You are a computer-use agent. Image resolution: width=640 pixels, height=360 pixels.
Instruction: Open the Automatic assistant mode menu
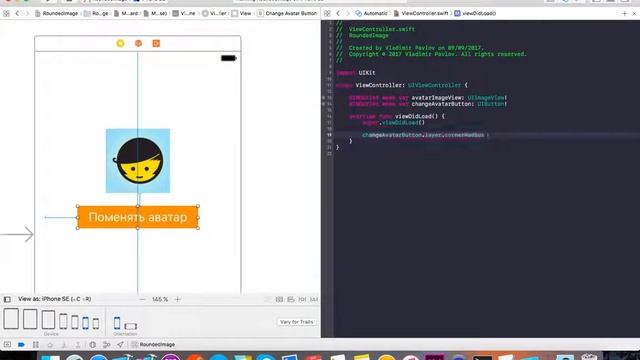tap(371, 13)
